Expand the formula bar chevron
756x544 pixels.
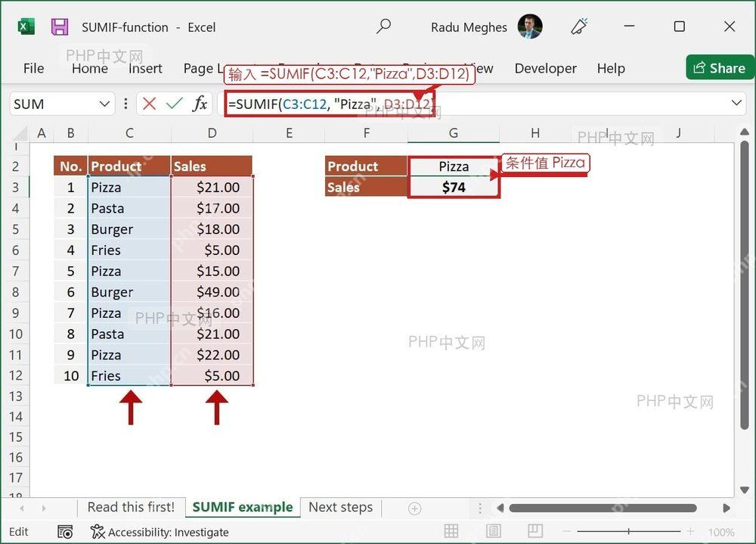pyautogui.click(x=736, y=103)
